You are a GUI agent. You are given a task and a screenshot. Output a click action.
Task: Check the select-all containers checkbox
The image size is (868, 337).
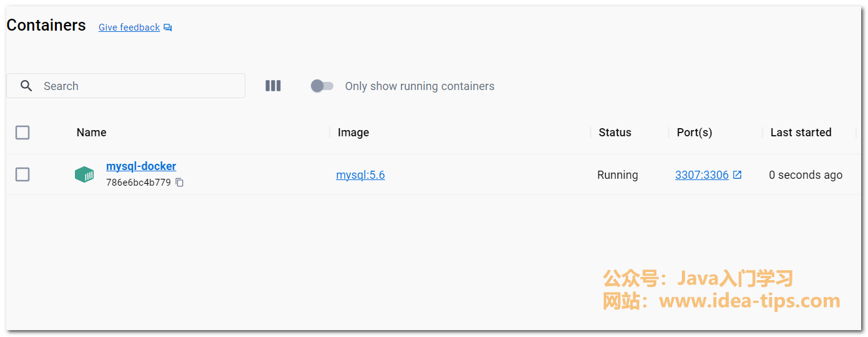[22, 133]
